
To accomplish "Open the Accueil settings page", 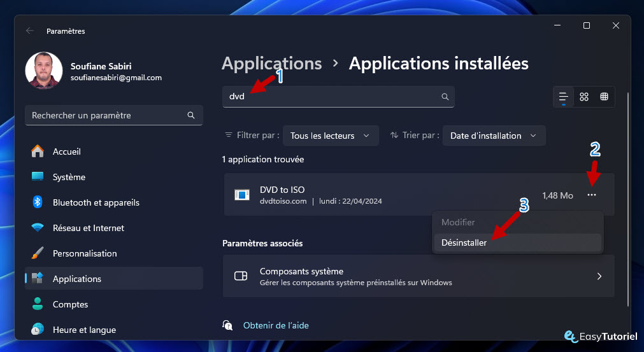I will [x=114, y=151].
